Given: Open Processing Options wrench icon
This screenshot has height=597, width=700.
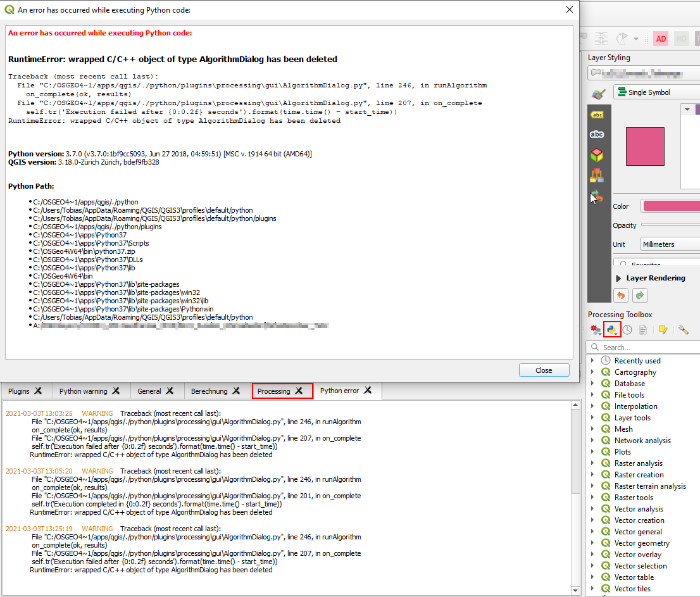Looking at the screenshot, I should 683,330.
